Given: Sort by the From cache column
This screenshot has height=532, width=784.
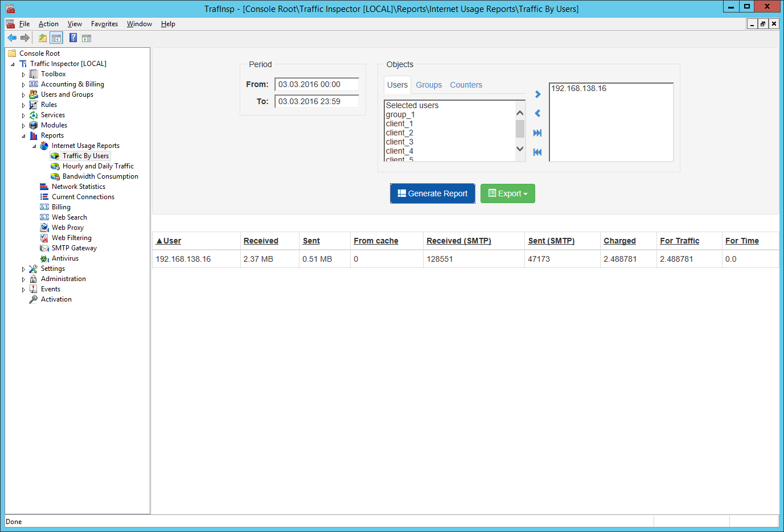Looking at the screenshot, I should [x=376, y=241].
